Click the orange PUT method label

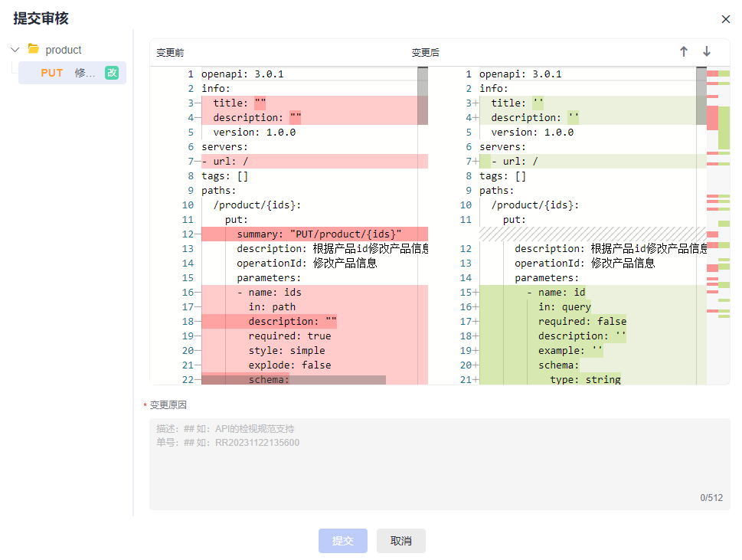pyautogui.click(x=52, y=73)
